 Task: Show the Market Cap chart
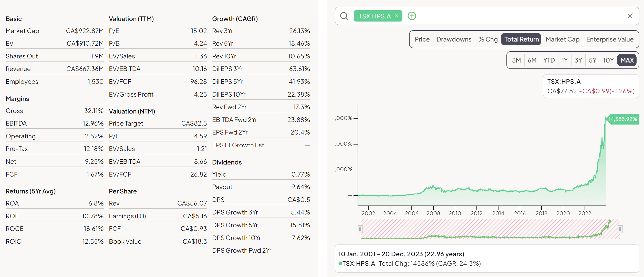tap(562, 39)
